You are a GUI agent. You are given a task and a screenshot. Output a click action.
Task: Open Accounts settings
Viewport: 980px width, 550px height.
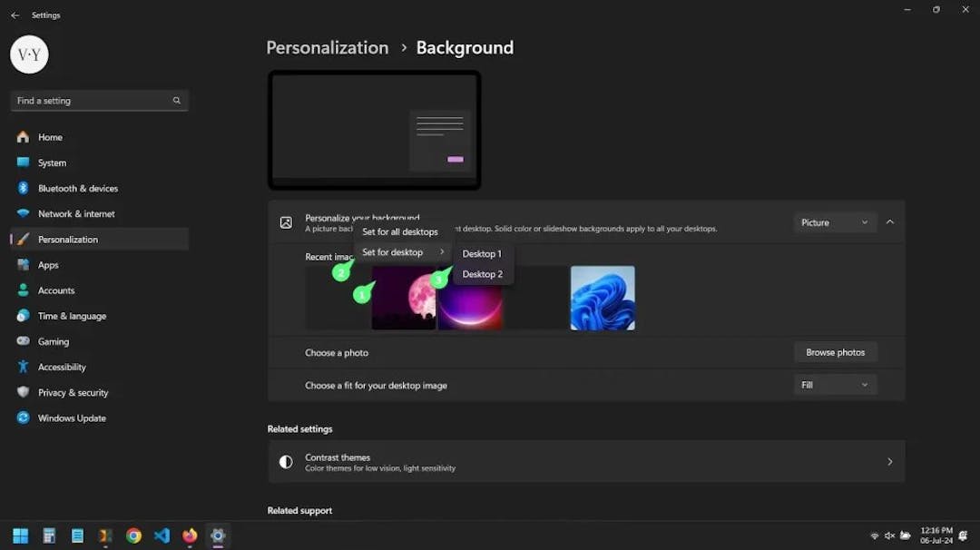coord(58,290)
